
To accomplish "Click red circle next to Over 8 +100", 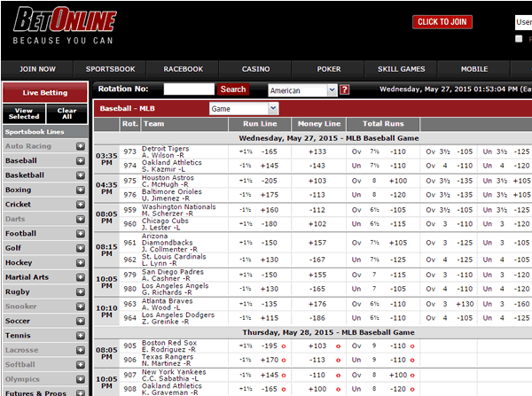I will pos(412,376).
